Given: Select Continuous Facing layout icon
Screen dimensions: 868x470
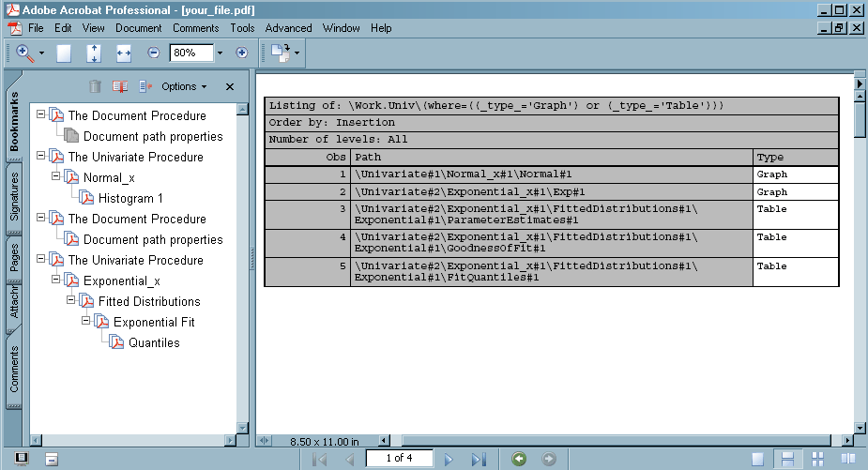Looking at the screenshot, I should 817,459.
